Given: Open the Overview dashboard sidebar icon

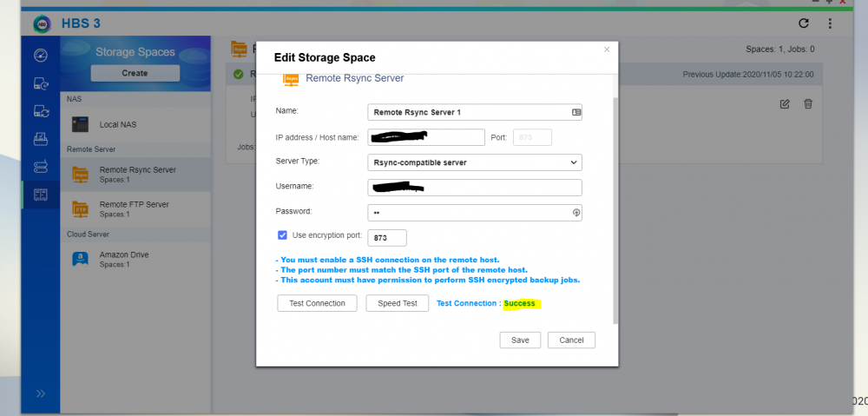Looking at the screenshot, I should point(41,56).
